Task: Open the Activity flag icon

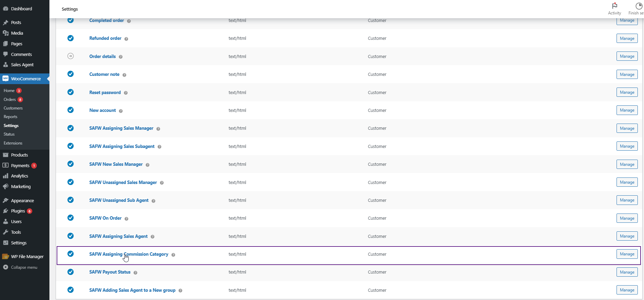Action: point(614,6)
